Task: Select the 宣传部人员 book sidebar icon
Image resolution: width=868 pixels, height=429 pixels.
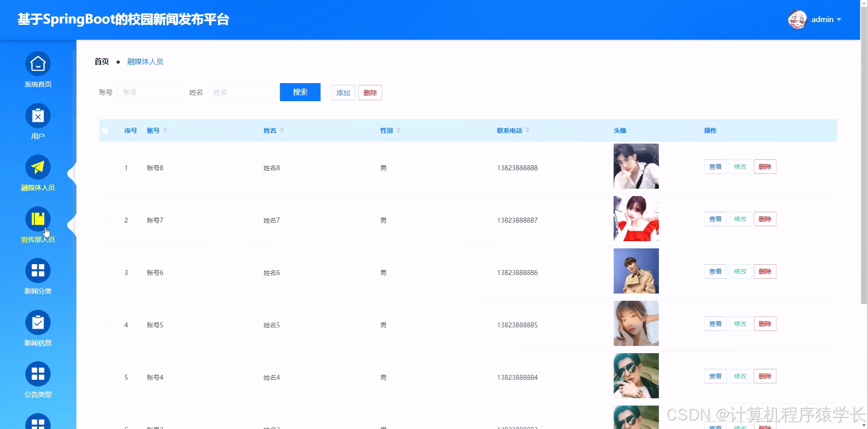Action: (38, 219)
